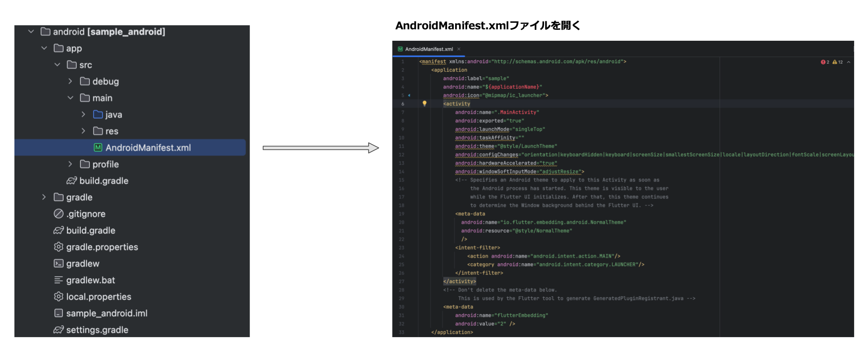Click the launchMode "singleTop" value
Image resolution: width=868 pixels, height=351 pixels.
pyautogui.click(x=529, y=129)
